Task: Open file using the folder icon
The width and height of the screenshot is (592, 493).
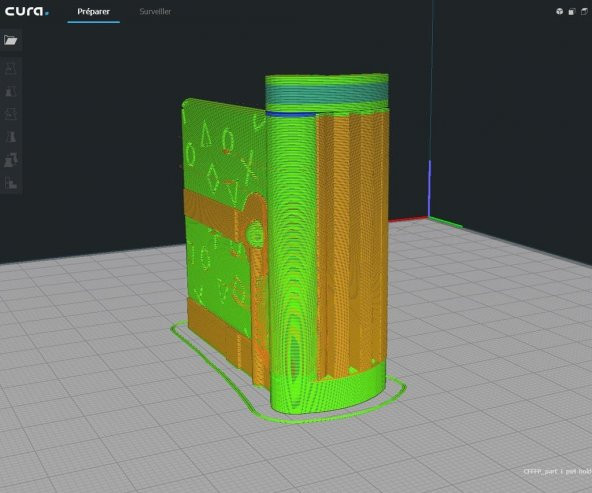Action: pyautogui.click(x=11, y=40)
